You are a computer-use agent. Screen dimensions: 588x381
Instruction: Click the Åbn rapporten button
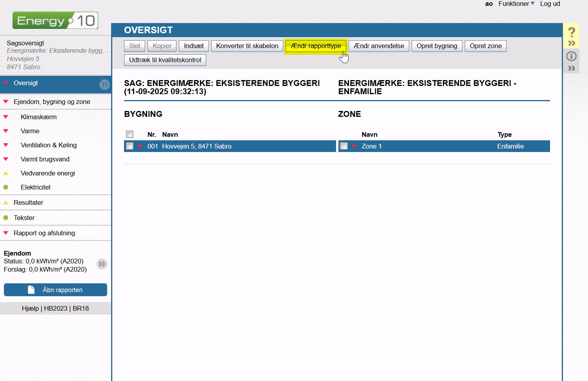(56, 290)
